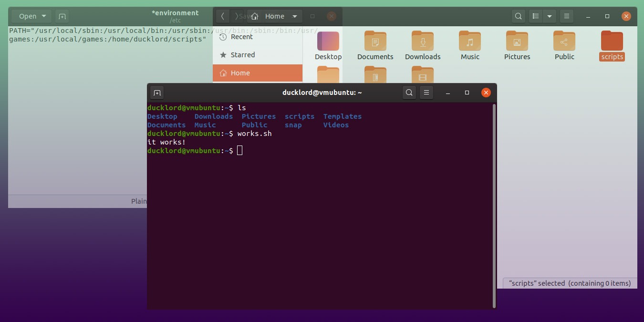This screenshot has height=322, width=644.
Task: Navigate back in file manager
Action: tap(222, 16)
